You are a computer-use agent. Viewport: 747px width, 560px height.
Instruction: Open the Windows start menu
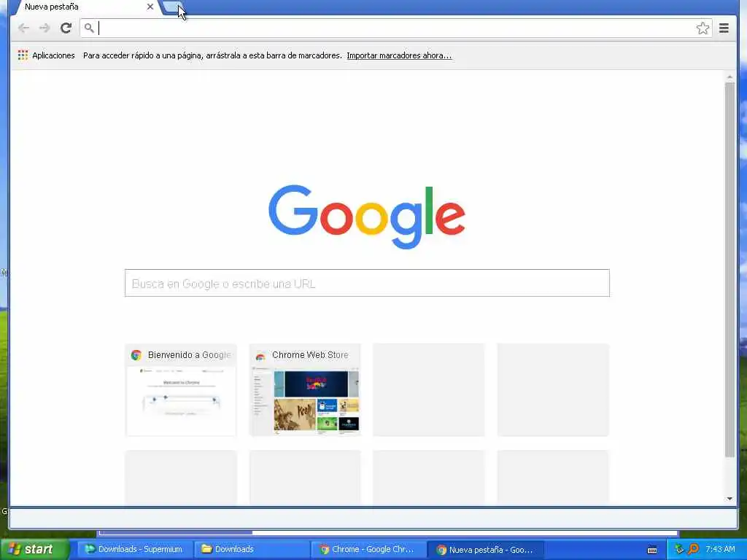point(34,549)
